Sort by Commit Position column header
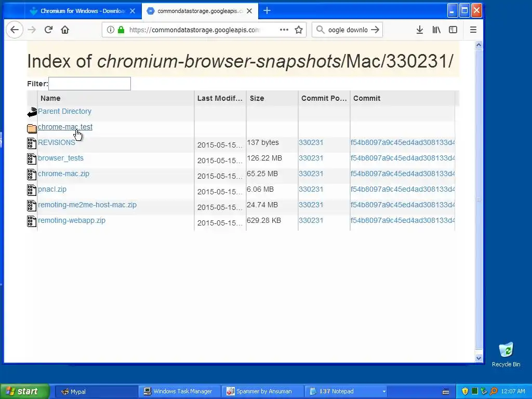Viewport: 532px width, 399px height. pos(324,98)
